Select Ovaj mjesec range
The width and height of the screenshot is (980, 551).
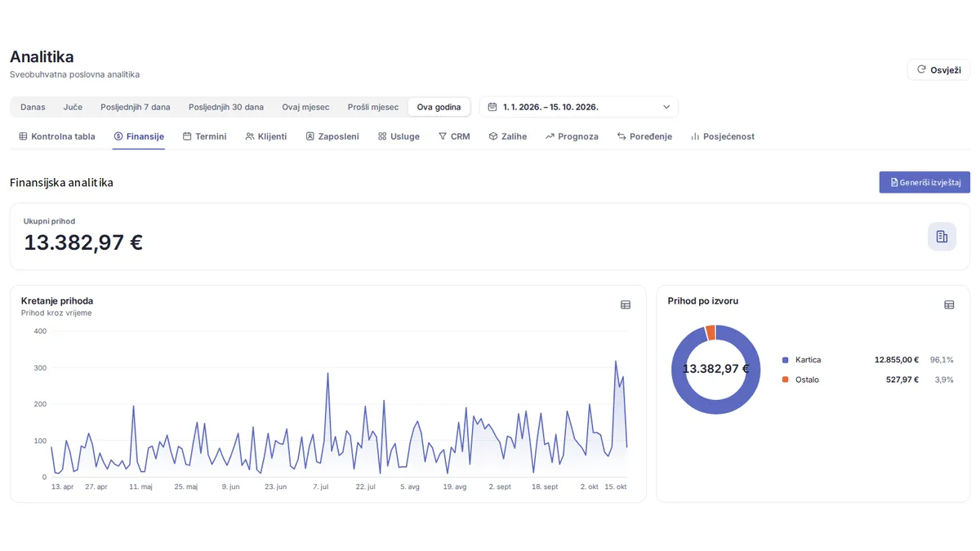(305, 107)
